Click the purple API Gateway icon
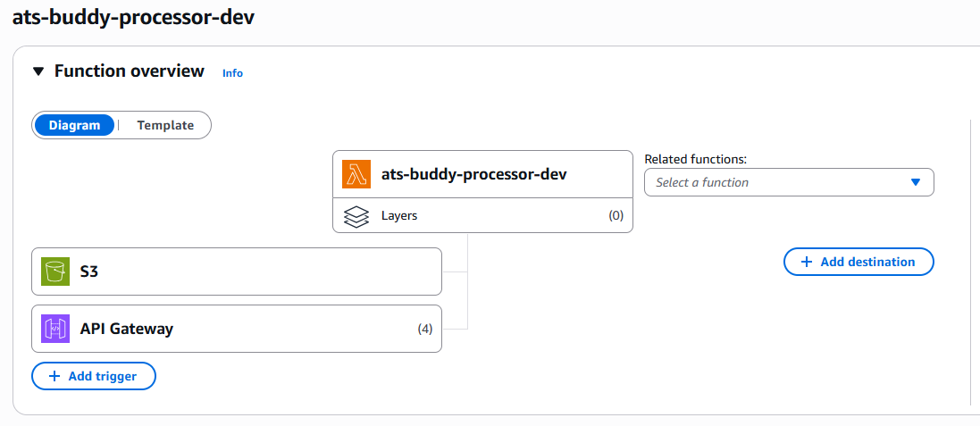 [x=55, y=329]
